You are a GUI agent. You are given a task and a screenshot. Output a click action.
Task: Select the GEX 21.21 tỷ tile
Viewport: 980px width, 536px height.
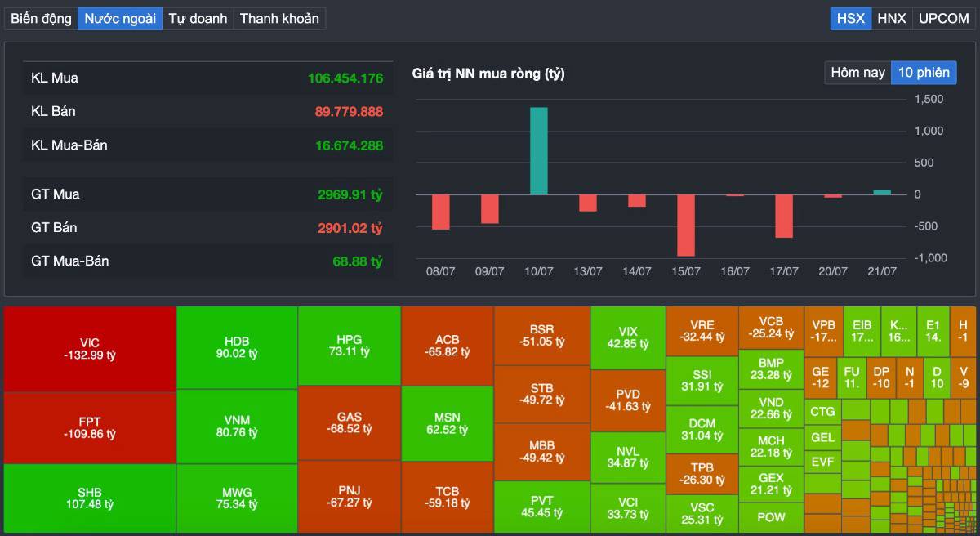771,484
